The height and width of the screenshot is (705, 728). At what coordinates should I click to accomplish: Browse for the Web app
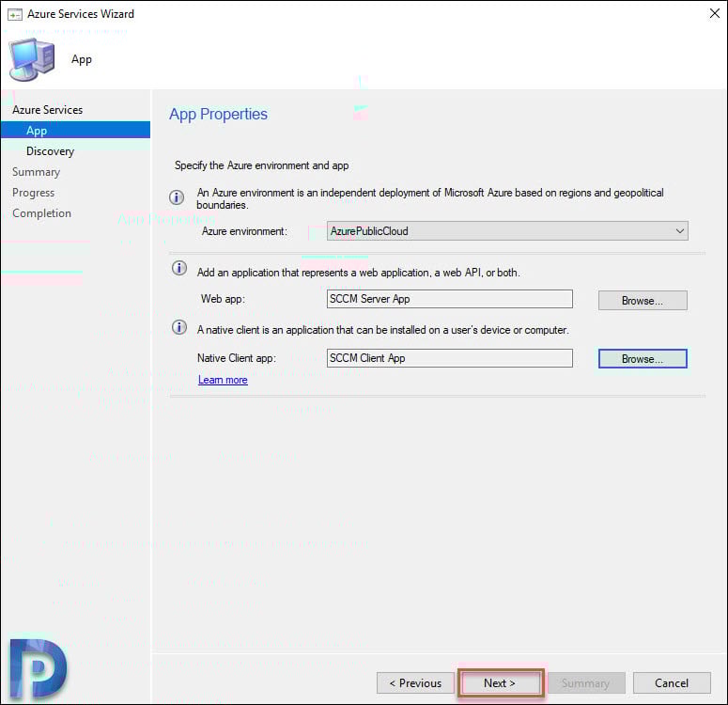pos(643,301)
